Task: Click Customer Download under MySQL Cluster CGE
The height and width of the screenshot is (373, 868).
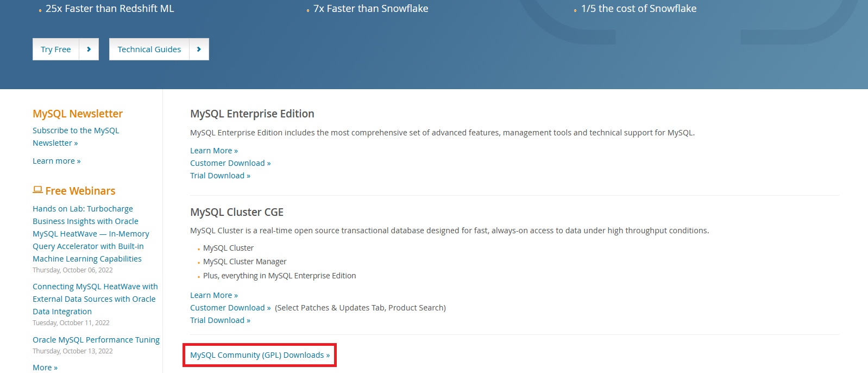Action: click(230, 308)
